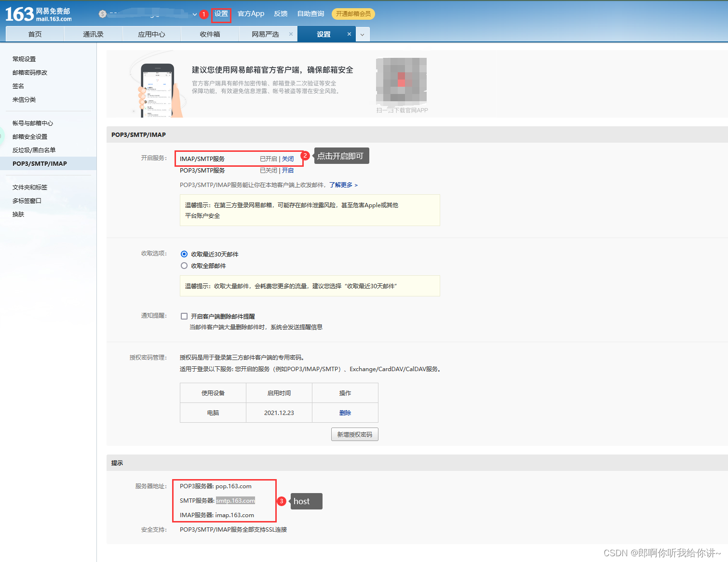Click the IMAP/SMTP服务 label

202,159
